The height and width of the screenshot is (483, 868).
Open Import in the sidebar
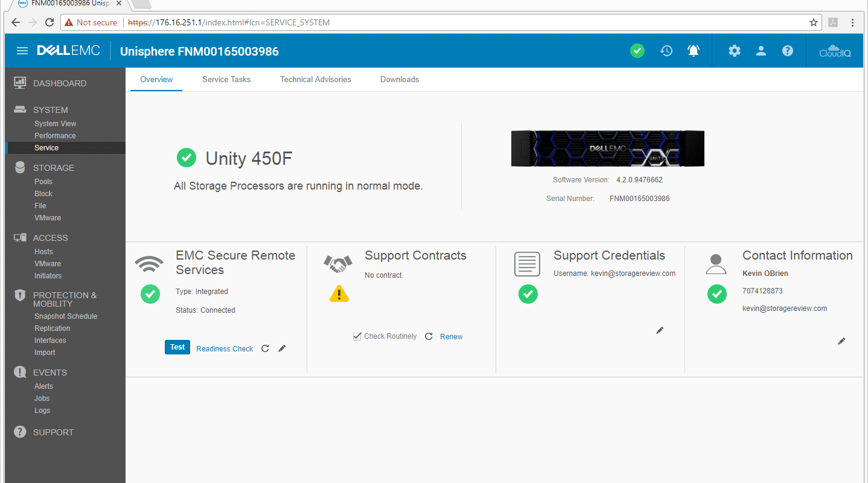(x=45, y=353)
